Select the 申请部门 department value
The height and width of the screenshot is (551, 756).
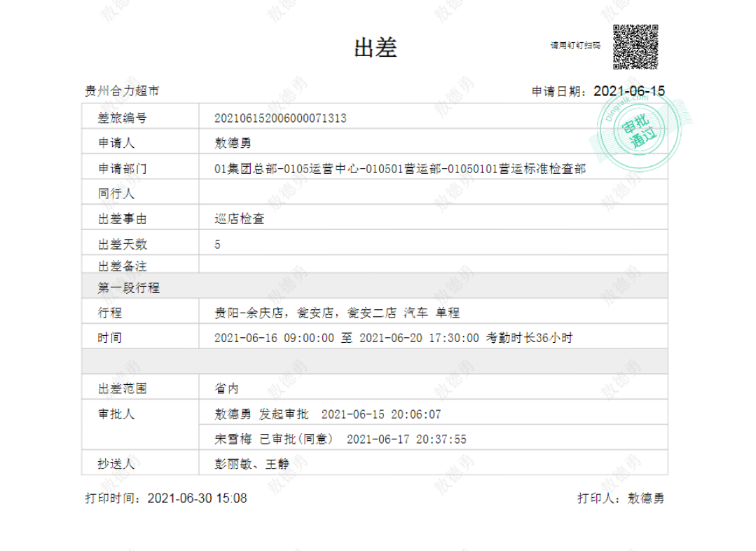click(x=400, y=169)
